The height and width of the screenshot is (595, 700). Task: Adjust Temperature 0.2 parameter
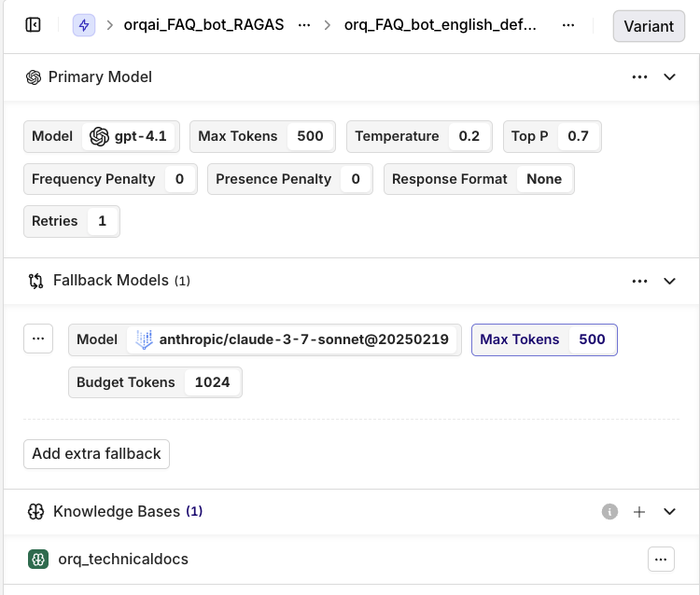pos(419,136)
